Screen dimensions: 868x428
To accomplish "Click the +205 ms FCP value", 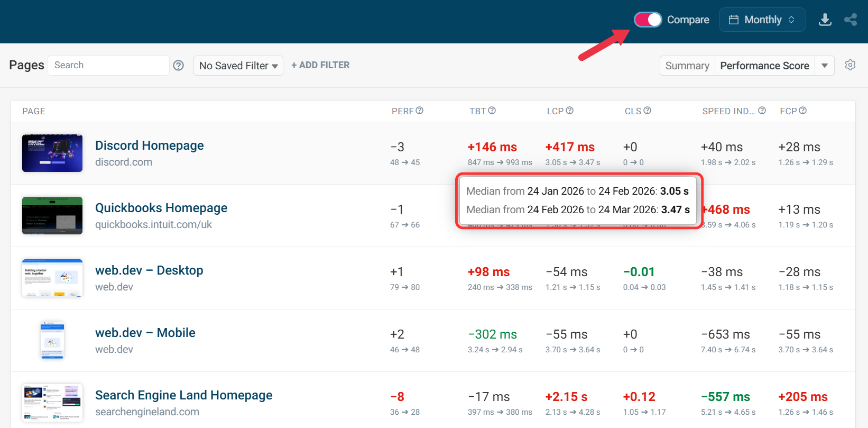I will click(x=803, y=397).
